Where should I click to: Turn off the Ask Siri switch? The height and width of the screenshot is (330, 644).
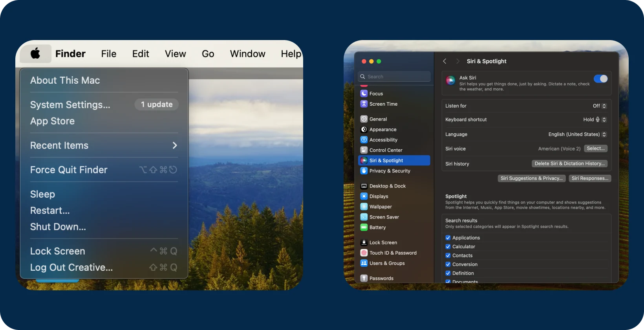(601, 79)
